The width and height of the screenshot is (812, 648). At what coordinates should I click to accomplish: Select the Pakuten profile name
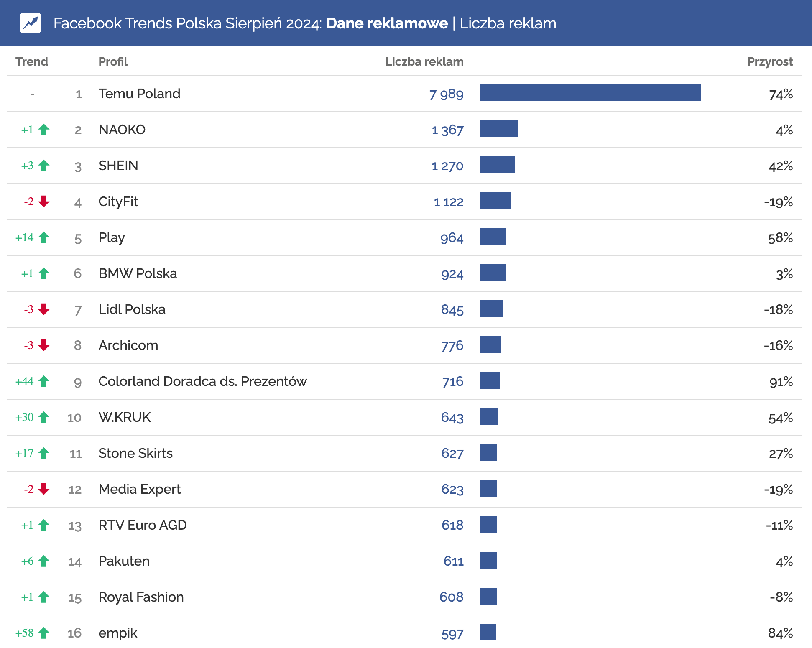[x=124, y=561]
